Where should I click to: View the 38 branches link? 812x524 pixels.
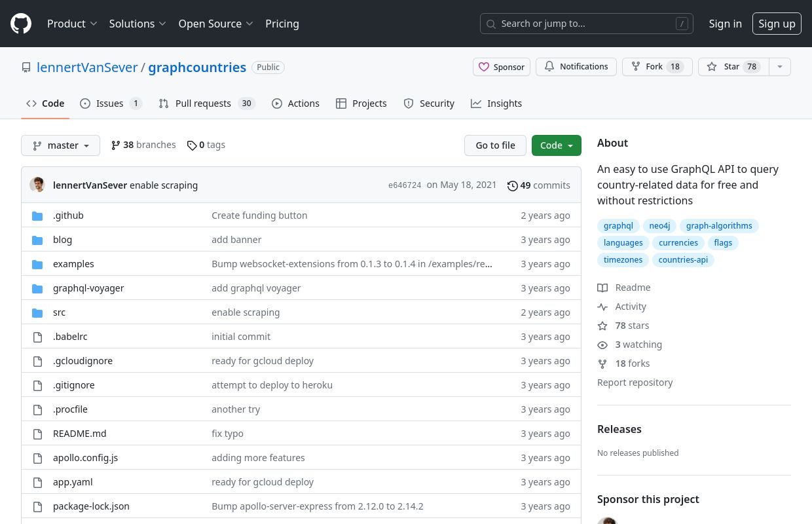pyautogui.click(x=143, y=145)
